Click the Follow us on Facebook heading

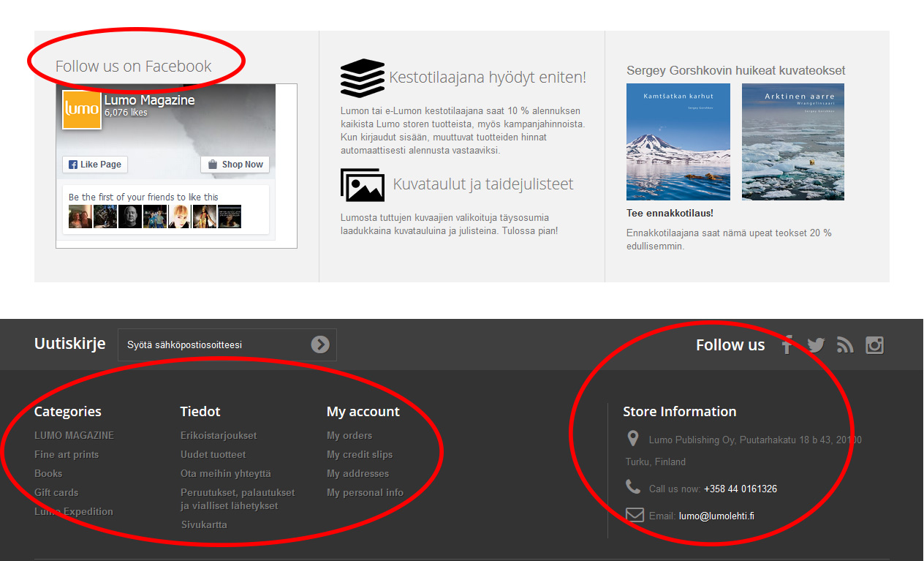click(x=134, y=66)
